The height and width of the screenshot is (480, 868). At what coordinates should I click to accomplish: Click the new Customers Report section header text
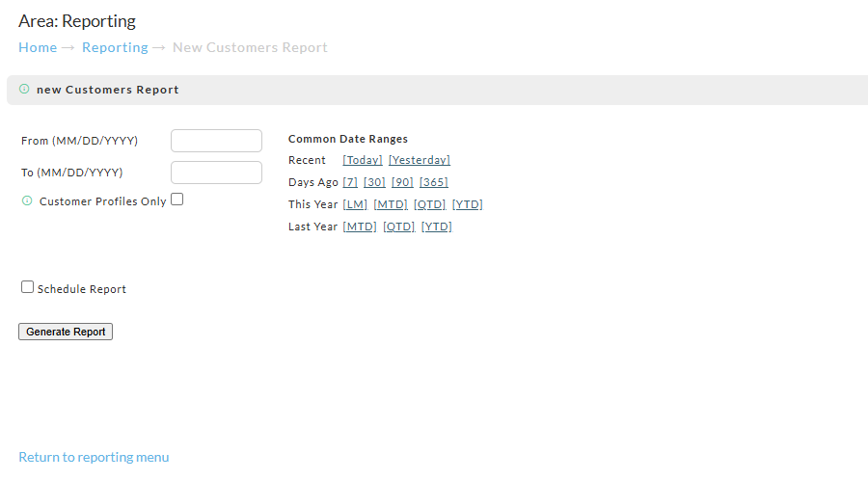(108, 90)
